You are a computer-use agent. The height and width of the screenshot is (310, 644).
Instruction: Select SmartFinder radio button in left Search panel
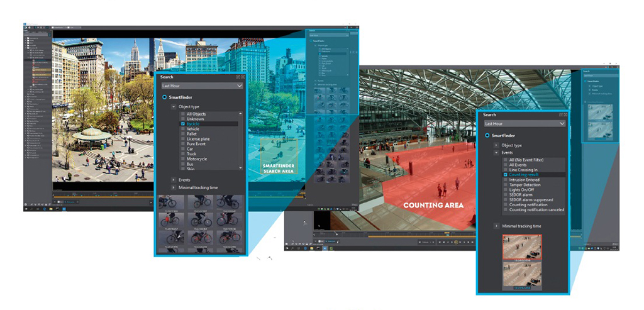pyautogui.click(x=165, y=97)
